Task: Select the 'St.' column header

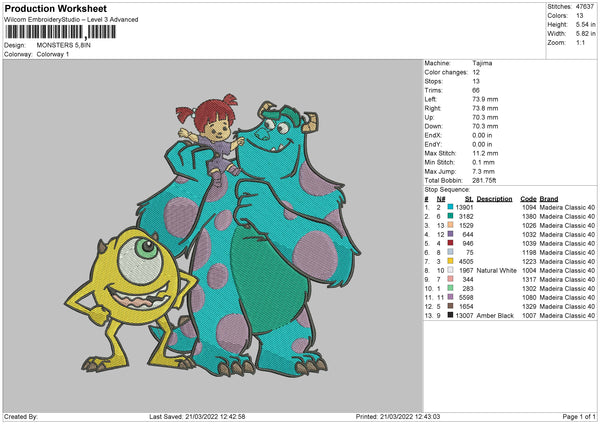Action: [469, 199]
